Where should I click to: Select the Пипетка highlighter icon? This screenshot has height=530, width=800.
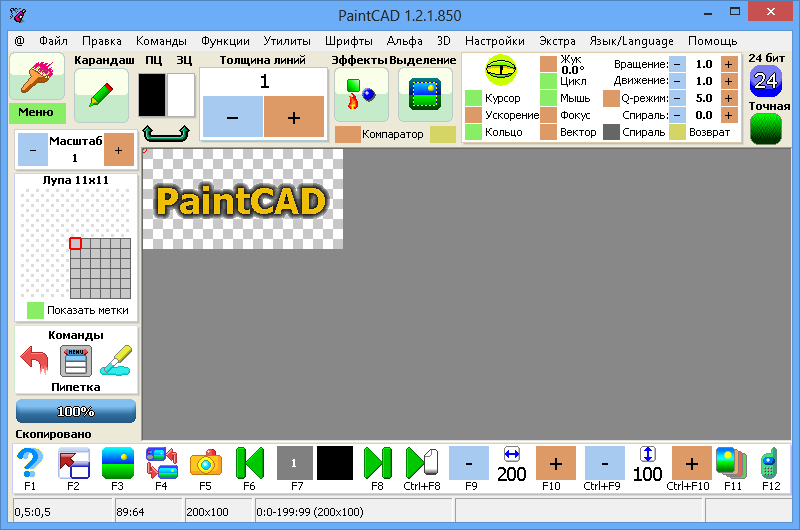(x=116, y=360)
